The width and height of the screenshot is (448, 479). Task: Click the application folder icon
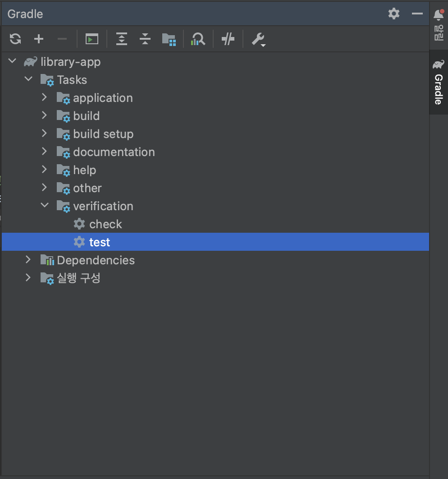click(64, 98)
